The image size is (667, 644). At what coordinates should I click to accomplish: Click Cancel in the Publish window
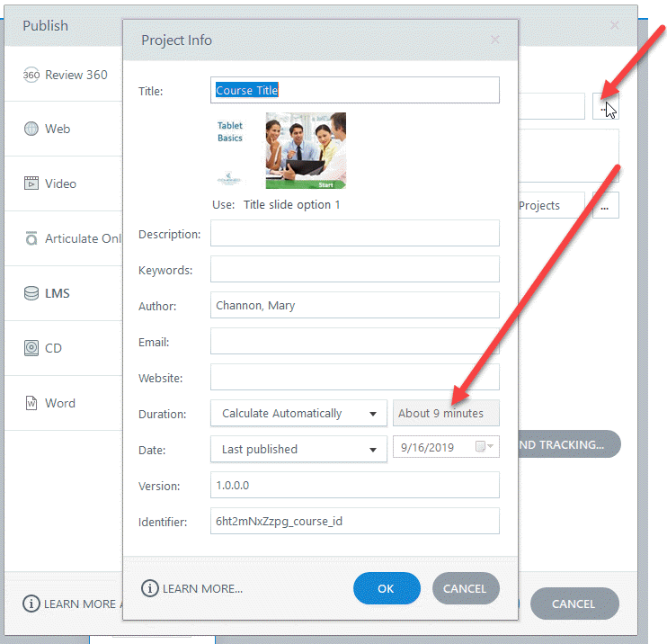(574, 604)
